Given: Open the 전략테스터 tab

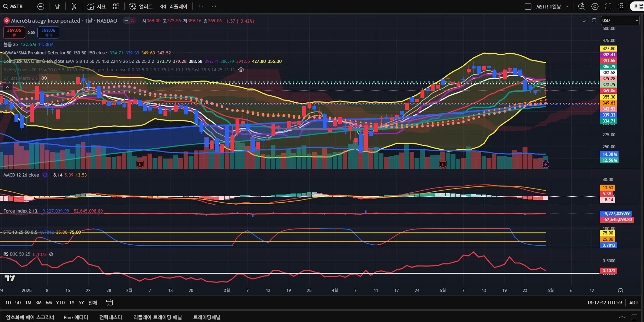Looking at the screenshot, I should click(x=111, y=317).
